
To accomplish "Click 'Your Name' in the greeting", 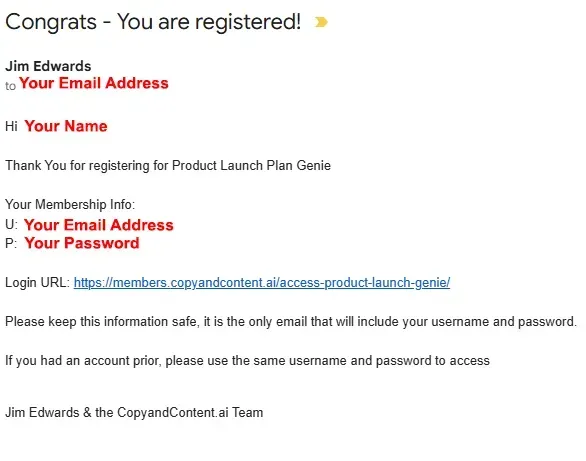I will (x=66, y=126).
